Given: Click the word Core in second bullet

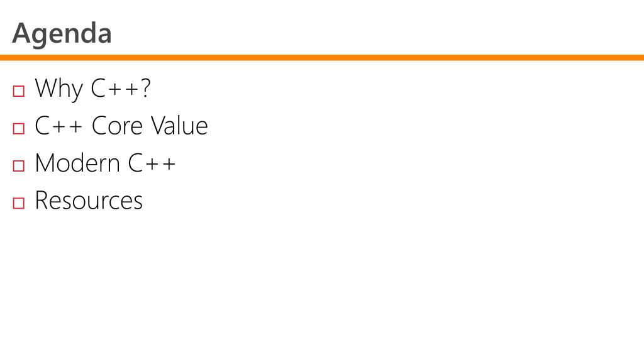Looking at the screenshot, I should [x=118, y=126].
